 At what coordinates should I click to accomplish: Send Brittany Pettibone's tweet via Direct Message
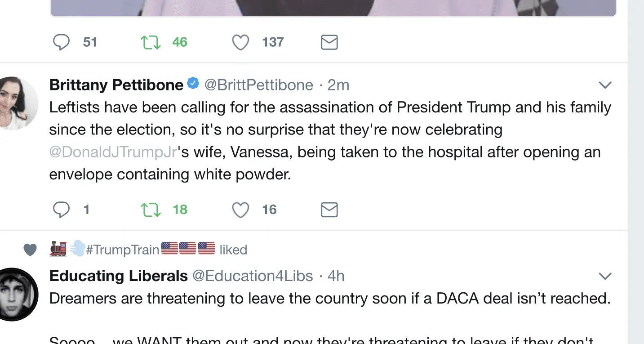(x=329, y=210)
